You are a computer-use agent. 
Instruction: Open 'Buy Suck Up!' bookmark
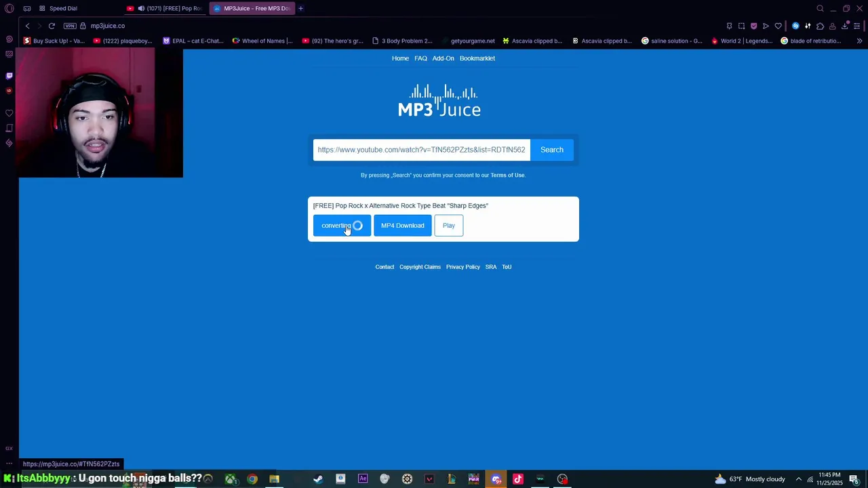click(x=54, y=41)
